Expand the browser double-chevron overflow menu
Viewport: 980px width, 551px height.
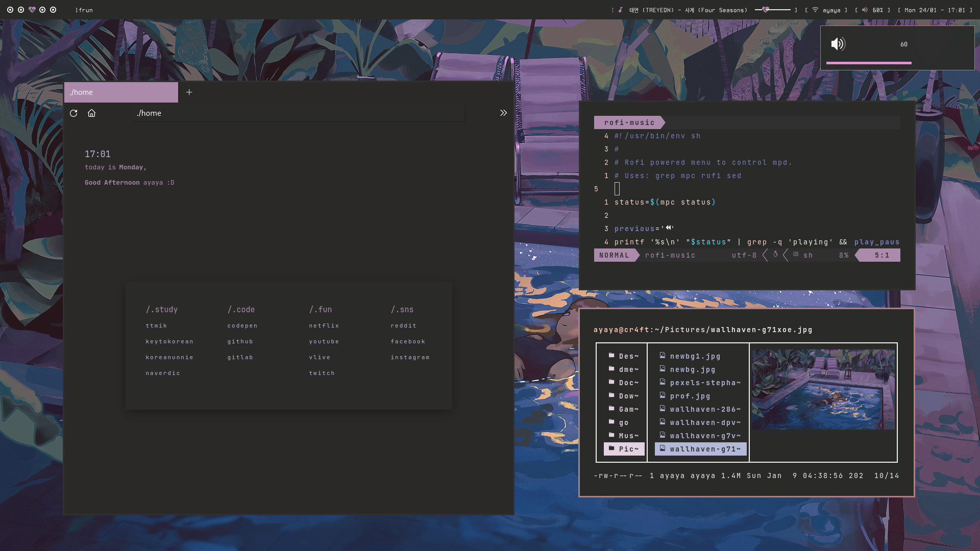pyautogui.click(x=503, y=113)
